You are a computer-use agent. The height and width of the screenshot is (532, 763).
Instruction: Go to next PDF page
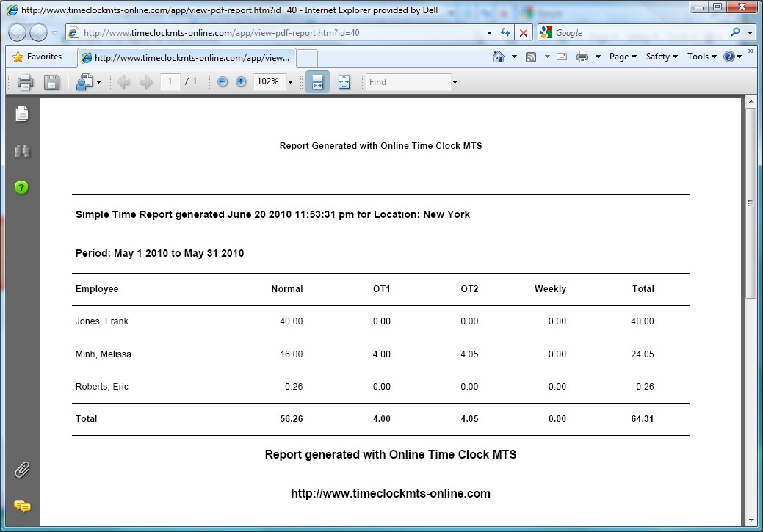[x=146, y=82]
